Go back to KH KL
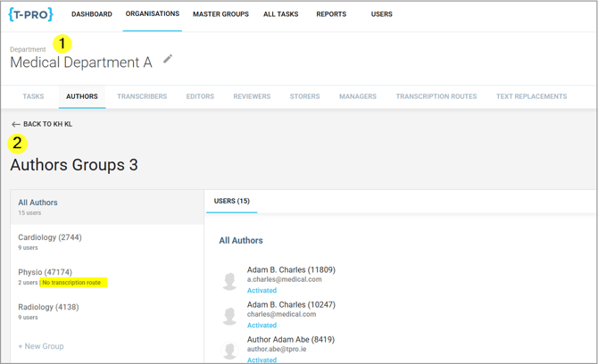The width and height of the screenshot is (598, 364). coord(42,124)
